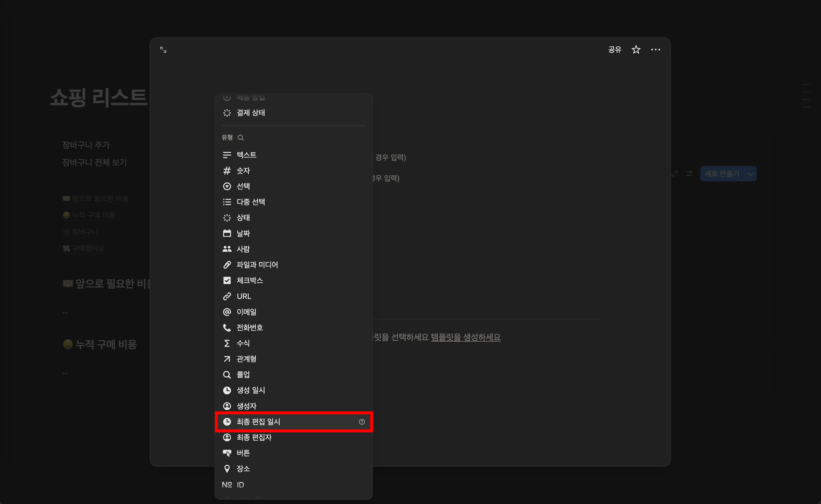Click the favorite star icon
The height and width of the screenshot is (504, 821).
[x=636, y=50]
